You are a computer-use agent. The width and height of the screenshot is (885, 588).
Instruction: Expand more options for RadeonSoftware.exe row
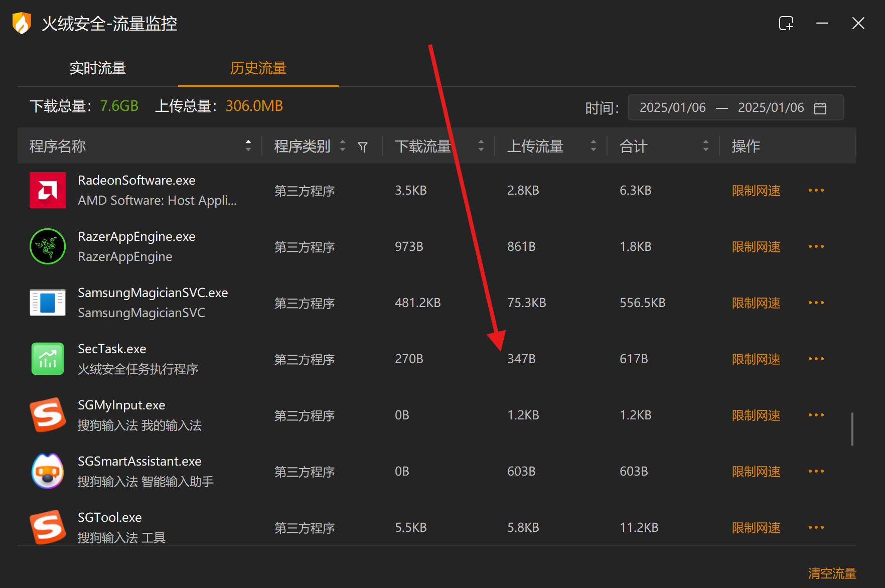pos(816,190)
